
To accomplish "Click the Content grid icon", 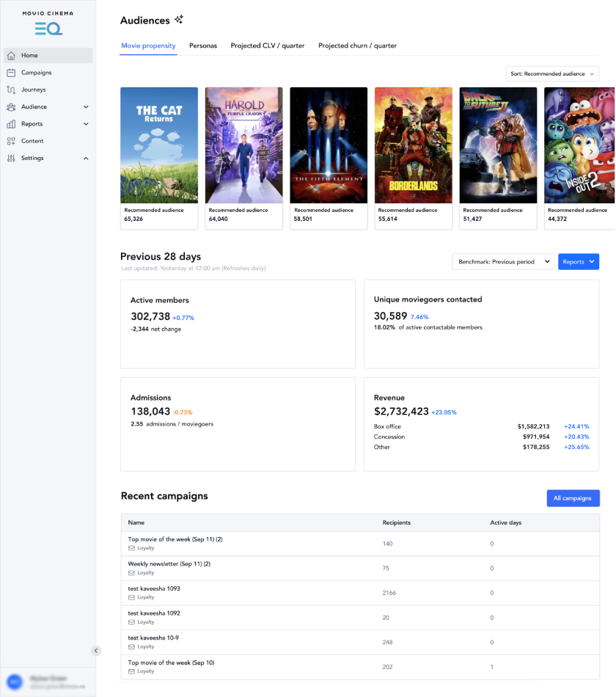I will [11, 141].
